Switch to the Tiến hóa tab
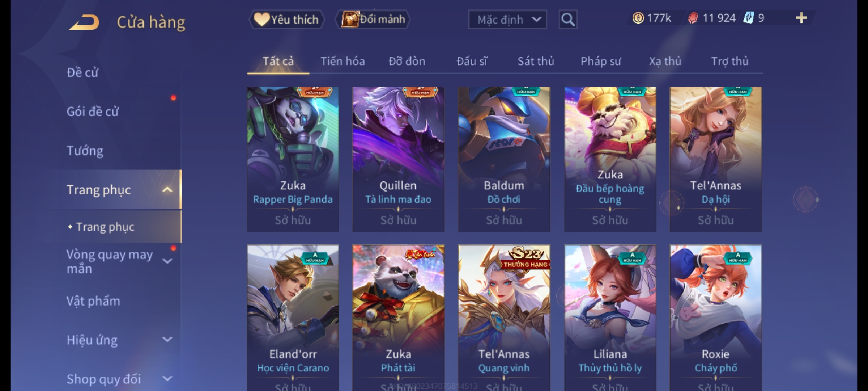 (342, 61)
